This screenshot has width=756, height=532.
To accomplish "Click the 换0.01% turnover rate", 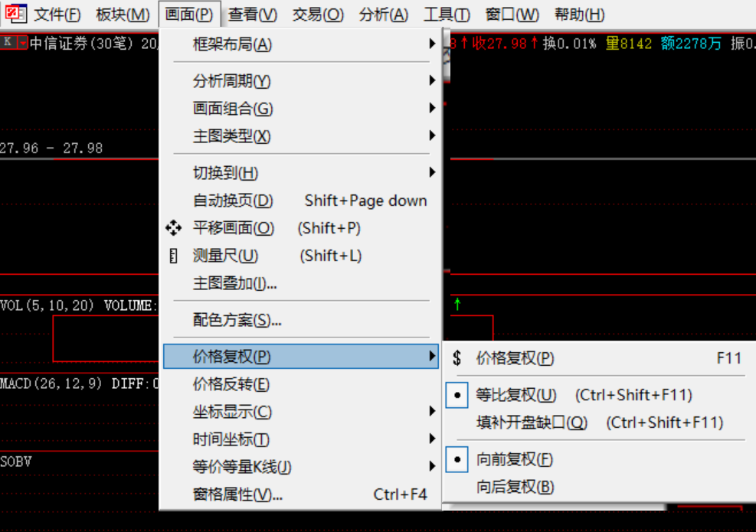I will click(x=569, y=44).
